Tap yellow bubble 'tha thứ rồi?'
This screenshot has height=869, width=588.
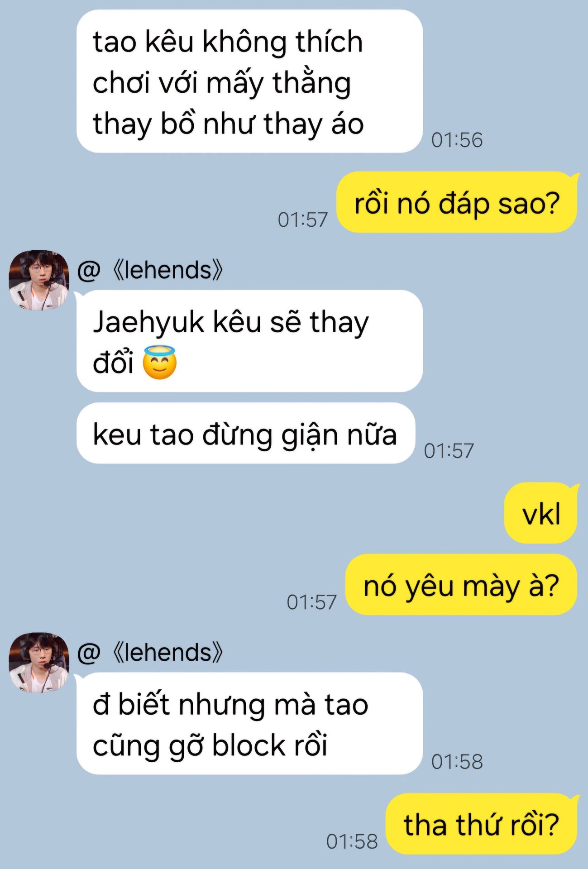pyautogui.click(x=482, y=824)
